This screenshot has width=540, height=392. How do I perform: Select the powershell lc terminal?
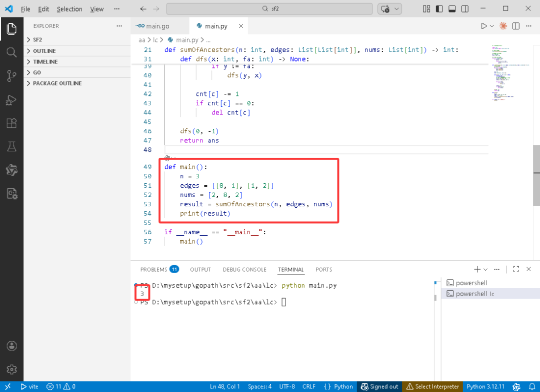[x=490, y=294]
